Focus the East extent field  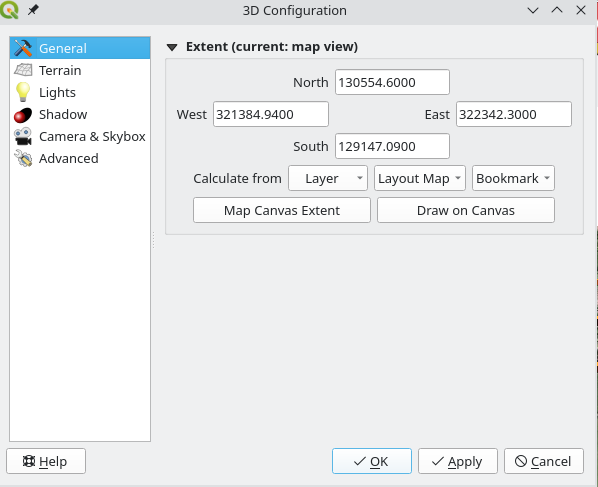pos(514,114)
